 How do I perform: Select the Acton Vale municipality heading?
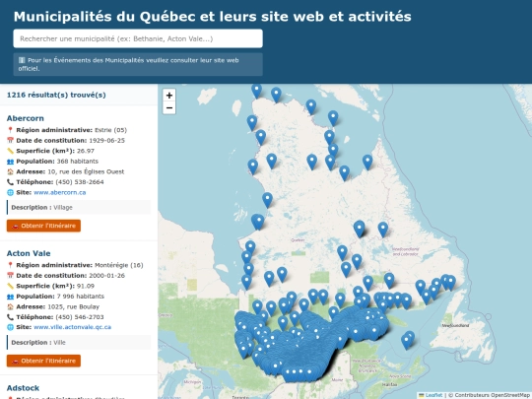tap(29, 253)
